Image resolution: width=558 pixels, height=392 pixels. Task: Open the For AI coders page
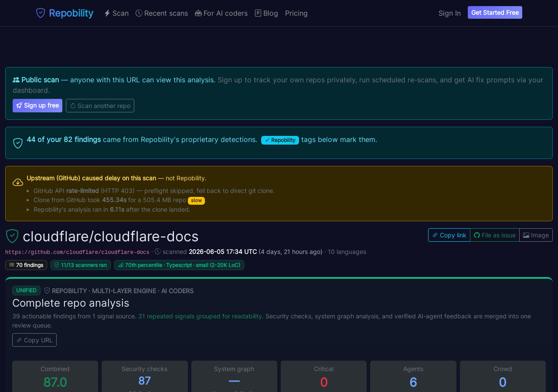(221, 13)
